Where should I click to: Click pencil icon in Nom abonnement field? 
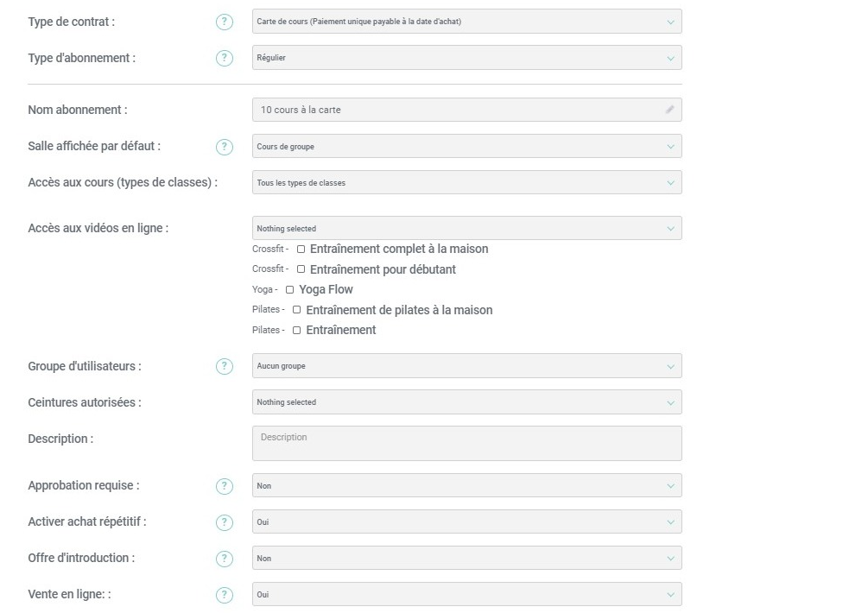(x=669, y=111)
